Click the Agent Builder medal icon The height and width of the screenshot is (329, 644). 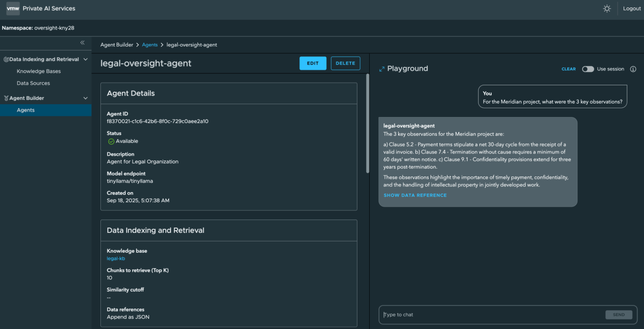click(x=6, y=98)
